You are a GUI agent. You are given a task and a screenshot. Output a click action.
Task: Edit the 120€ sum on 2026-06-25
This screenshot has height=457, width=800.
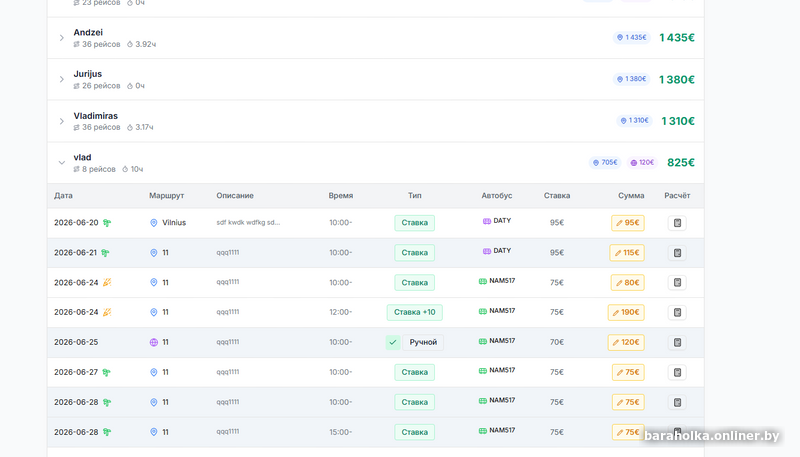[x=626, y=342]
